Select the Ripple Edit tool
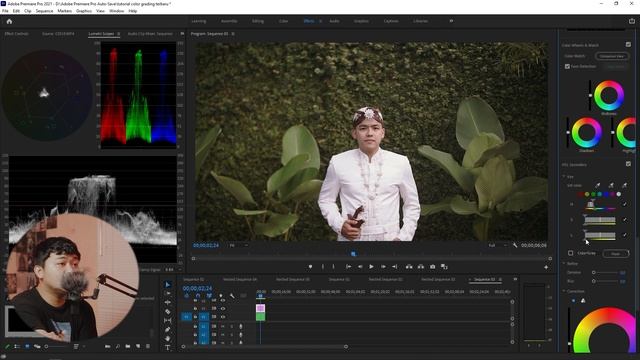This screenshot has width=640, height=360. coord(168,302)
